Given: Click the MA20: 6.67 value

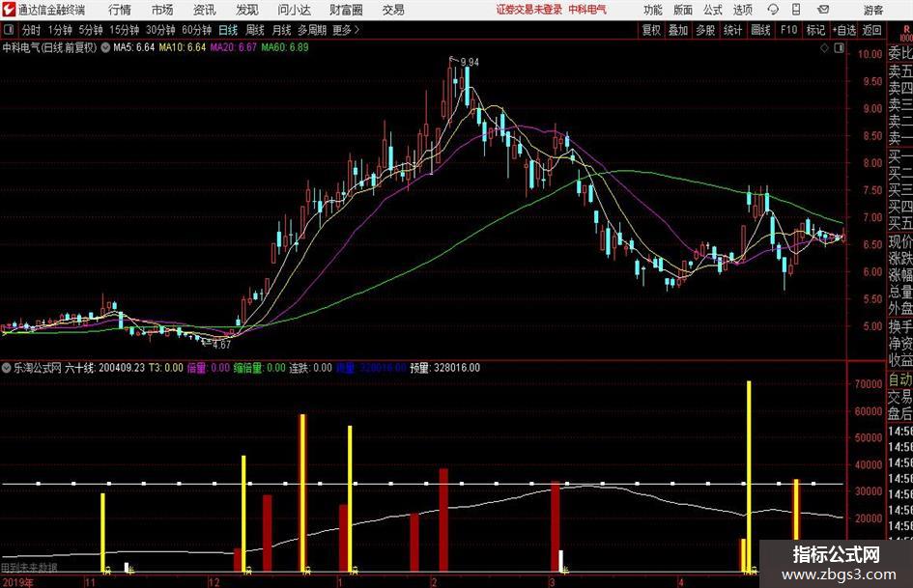Looking at the screenshot, I should 234,47.
